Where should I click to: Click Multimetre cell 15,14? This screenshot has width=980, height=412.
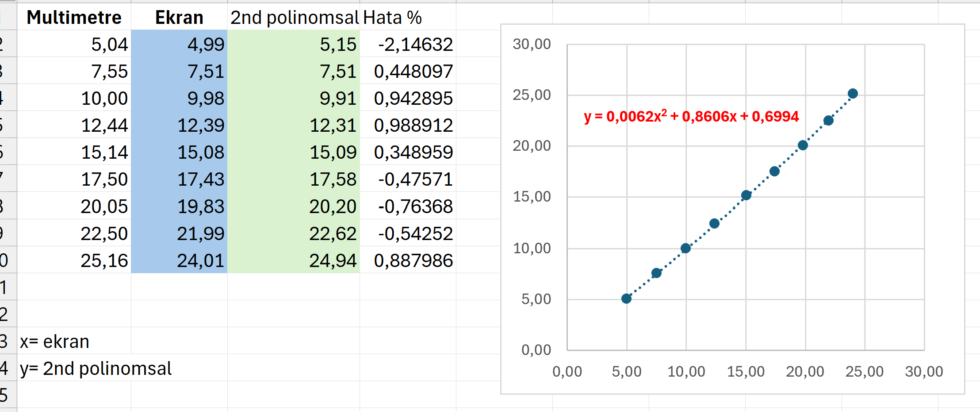pos(74,152)
